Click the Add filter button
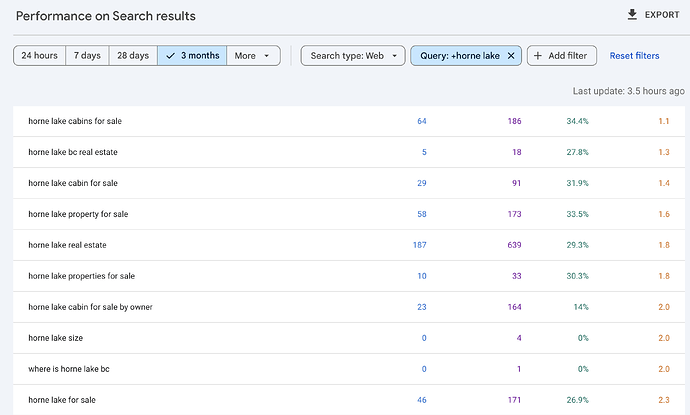 [563, 56]
